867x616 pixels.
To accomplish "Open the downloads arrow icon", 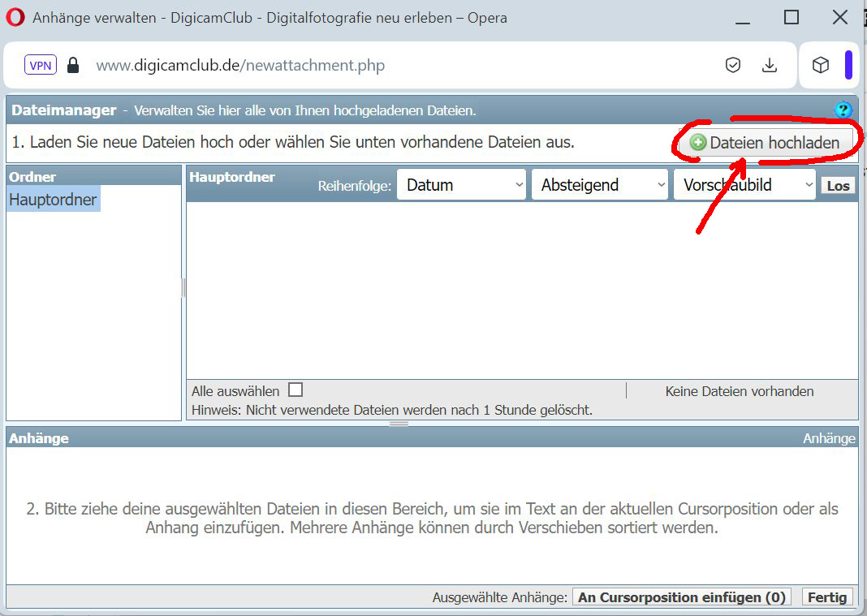I will [x=770, y=66].
